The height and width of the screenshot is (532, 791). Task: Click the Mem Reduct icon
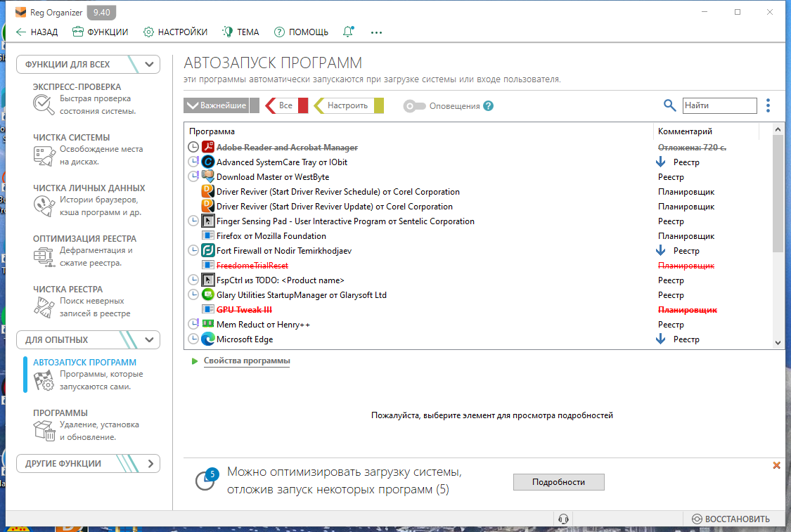tap(208, 324)
